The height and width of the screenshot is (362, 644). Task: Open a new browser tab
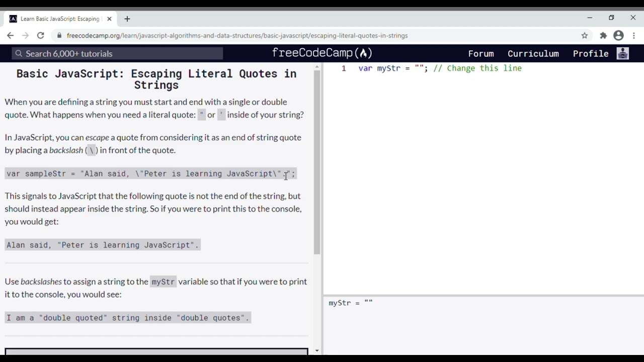[x=127, y=19]
